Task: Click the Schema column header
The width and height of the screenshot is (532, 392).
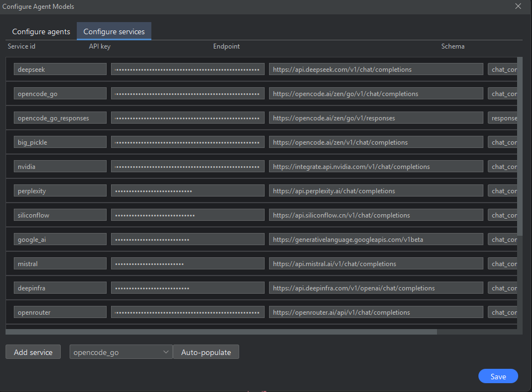Action: (x=452, y=46)
